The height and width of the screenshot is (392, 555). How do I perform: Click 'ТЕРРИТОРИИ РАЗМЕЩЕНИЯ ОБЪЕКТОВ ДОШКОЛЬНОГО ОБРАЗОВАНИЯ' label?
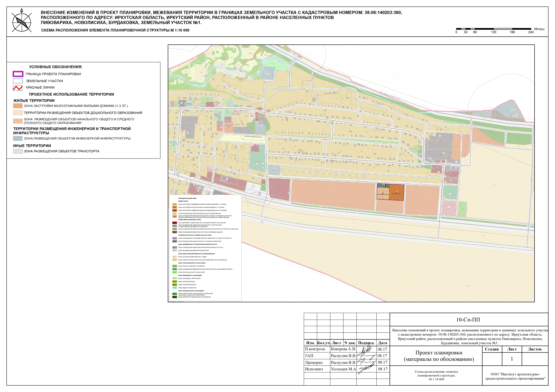pos(83,113)
